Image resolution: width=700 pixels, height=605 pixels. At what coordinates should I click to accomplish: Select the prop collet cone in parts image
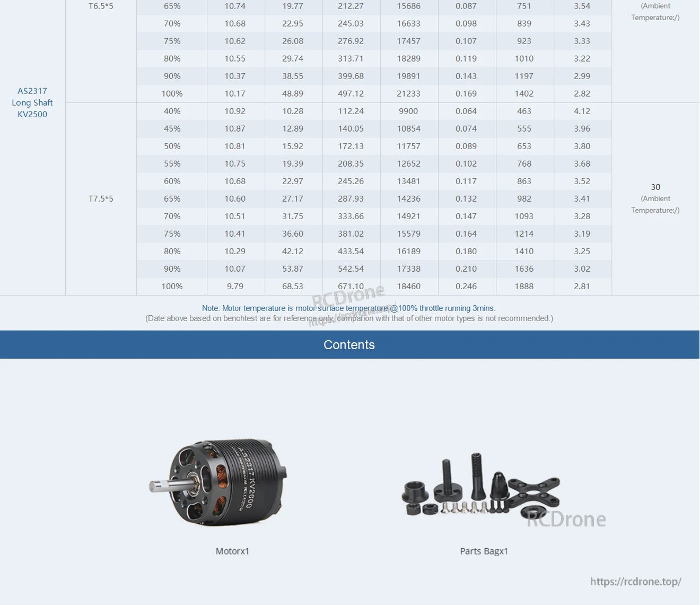499,487
